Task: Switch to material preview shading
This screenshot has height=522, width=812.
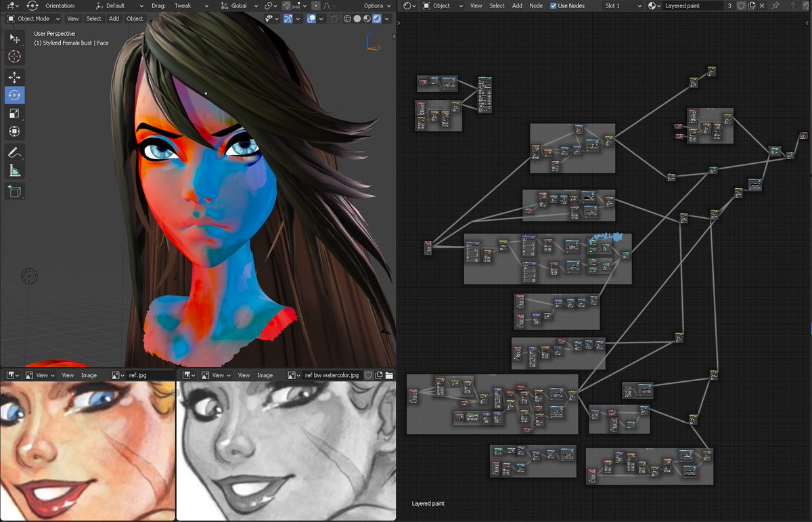Action: pos(368,18)
